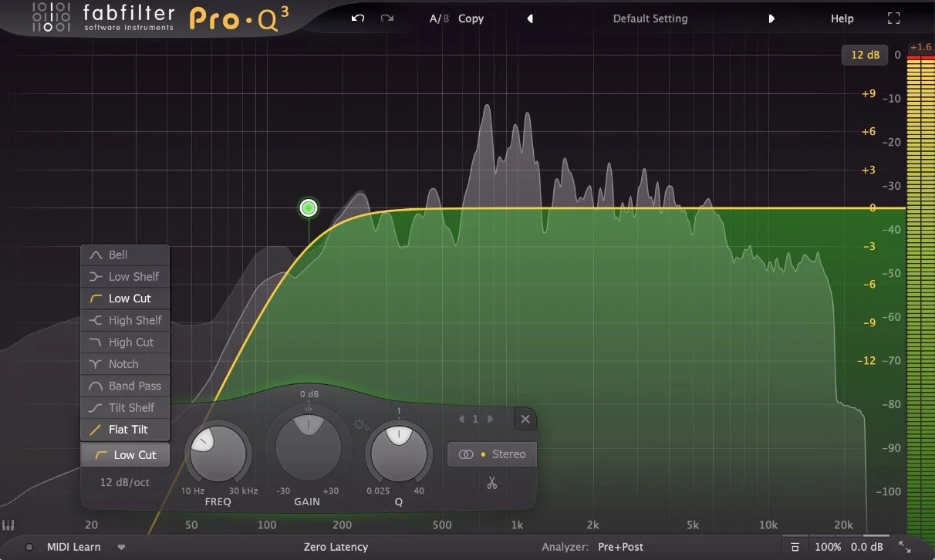Click the band settings gear icon
Image resolution: width=935 pixels, height=560 pixels.
pos(360,425)
